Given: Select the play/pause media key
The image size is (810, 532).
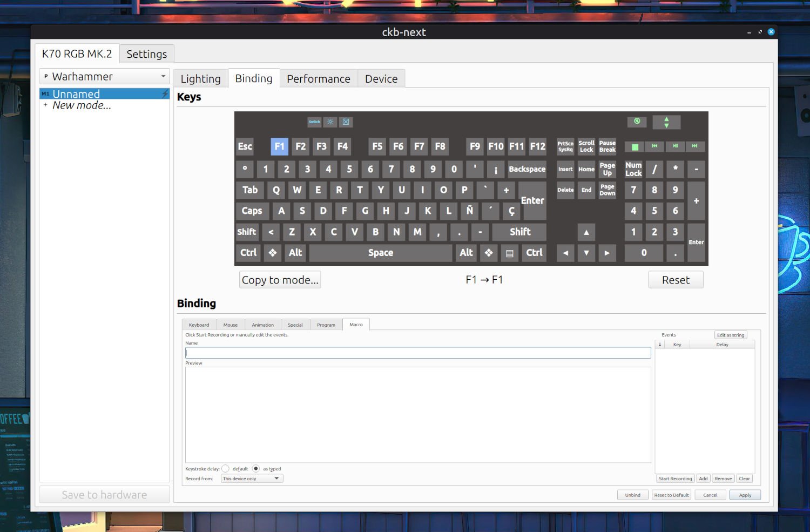Looking at the screenshot, I should [x=675, y=146].
